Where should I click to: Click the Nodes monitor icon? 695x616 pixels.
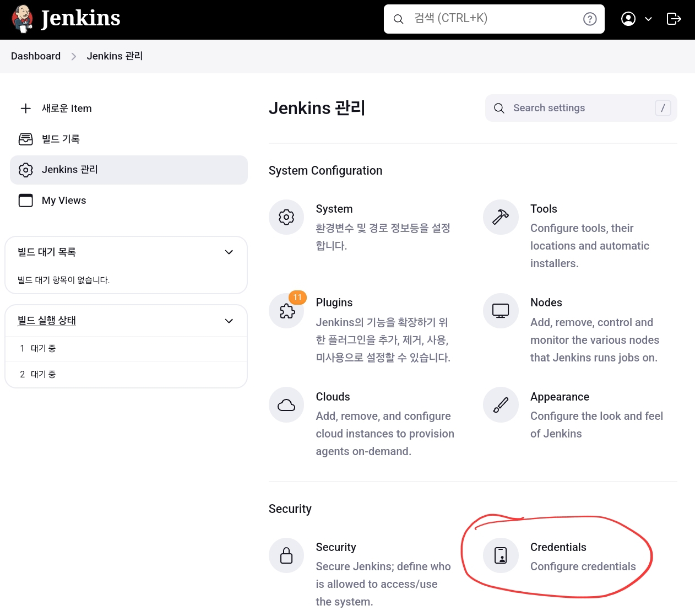(501, 310)
